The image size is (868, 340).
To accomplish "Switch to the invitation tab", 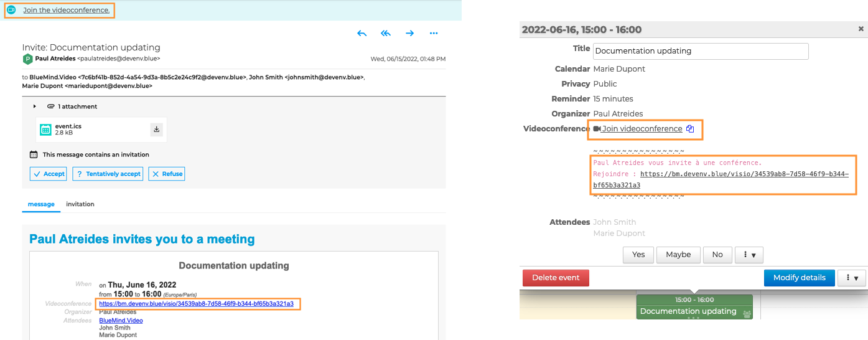I will pos(80,204).
